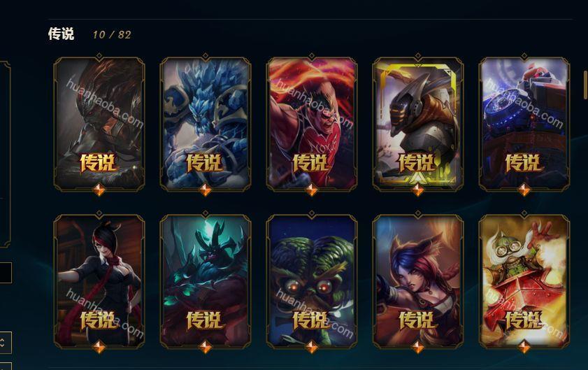Screen dimensions: 588x370
Task: Click the orange gem under the Darius basketball skin
Action: point(312,190)
